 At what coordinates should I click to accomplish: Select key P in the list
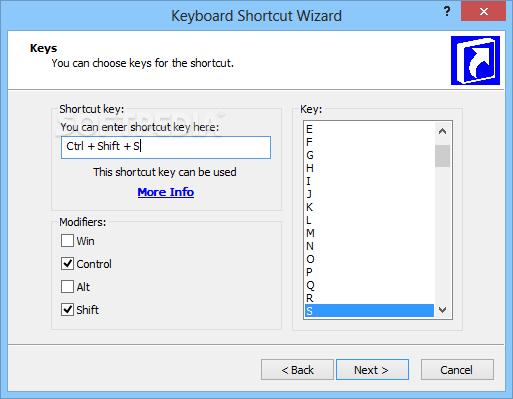tap(369, 272)
